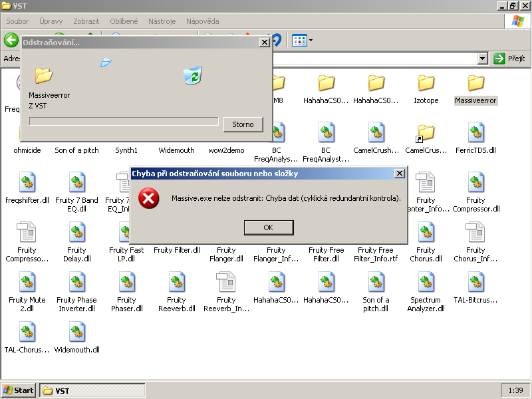532x399 pixels.
Task: Select the Fruity Flanger_Inf... label
Action: (276, 255)
